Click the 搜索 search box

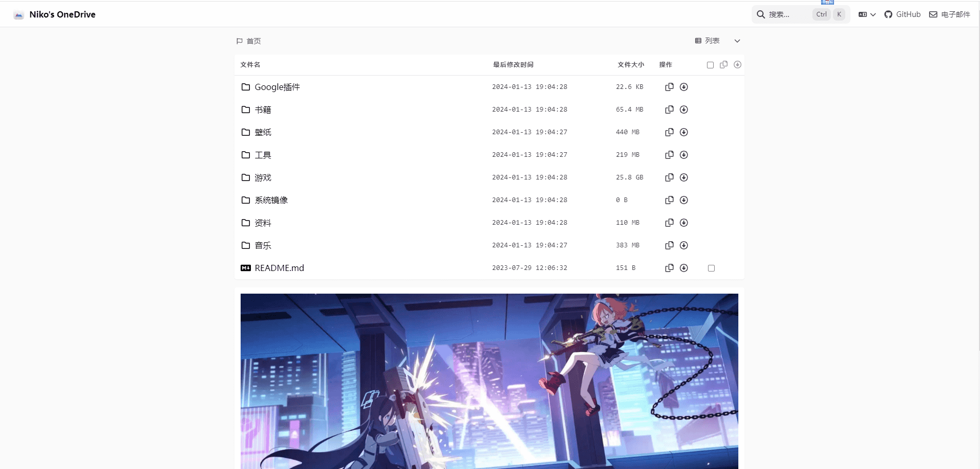click(801, 14)
